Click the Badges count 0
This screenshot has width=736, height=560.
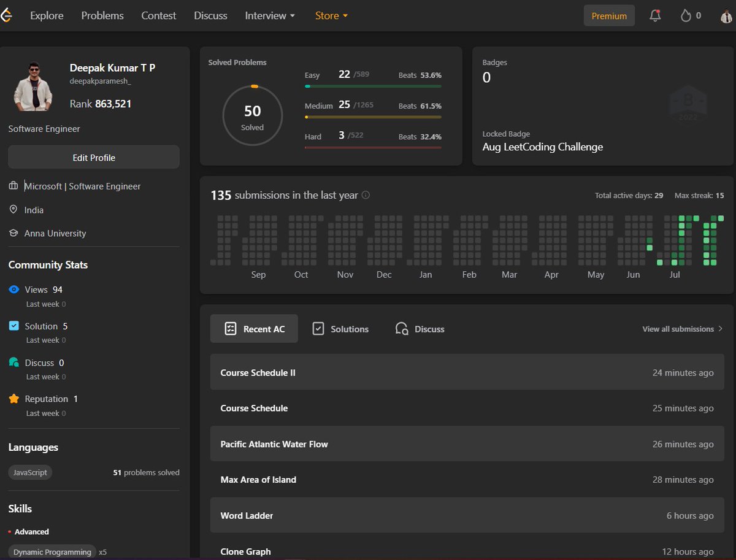coord(486,77)
